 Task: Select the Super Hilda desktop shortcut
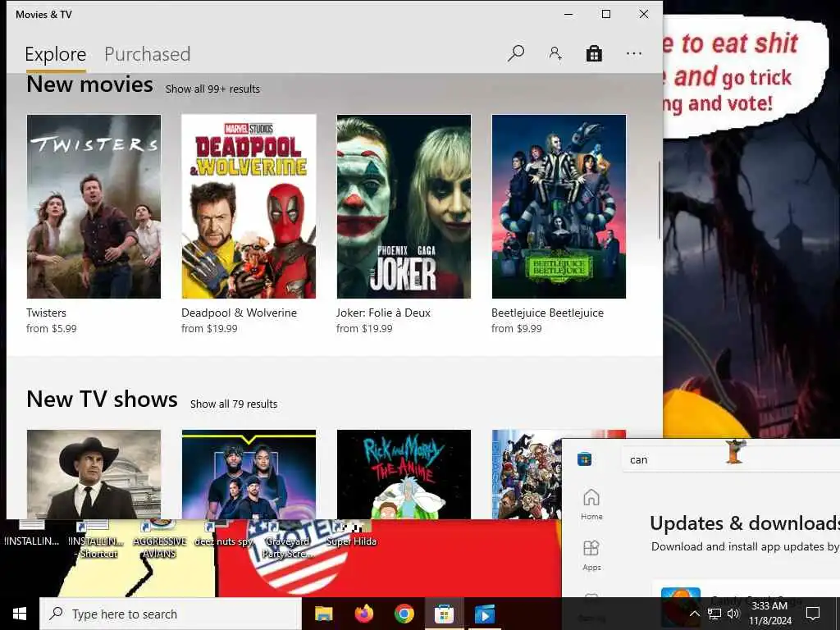(351, 535)
